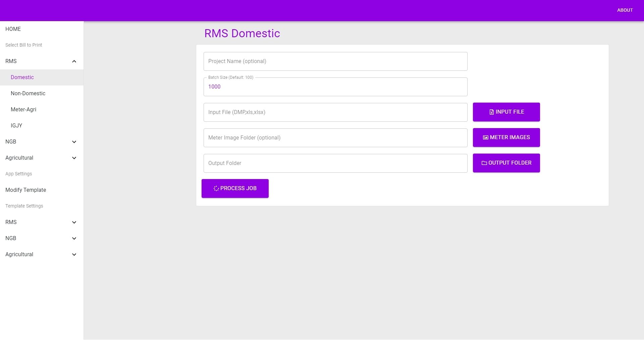
Task: Collapse the RMS bill section chevron
Action: click(74, 61)
